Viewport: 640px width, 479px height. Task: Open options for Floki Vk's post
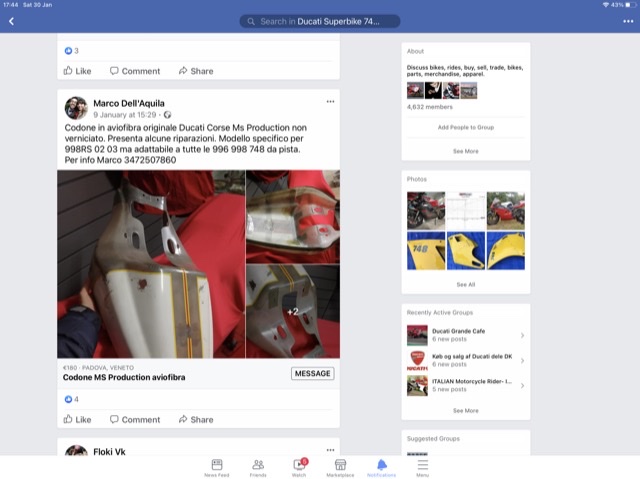tap(330, 450)
